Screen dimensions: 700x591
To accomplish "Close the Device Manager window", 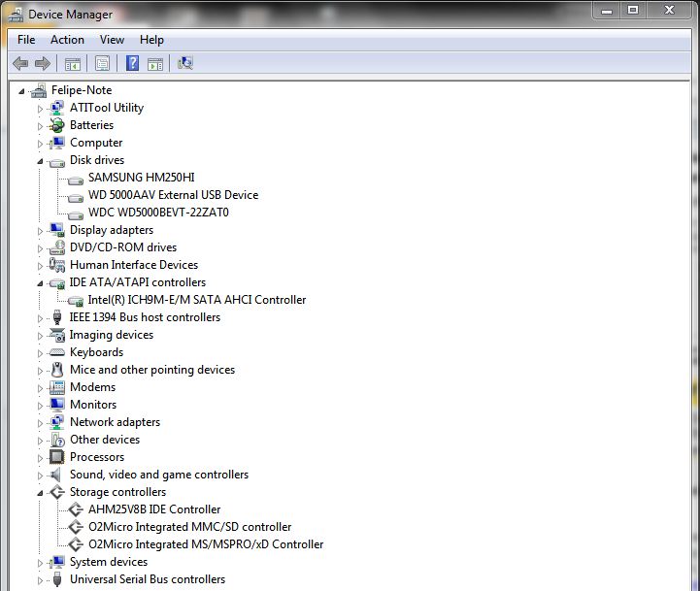I will 669,11.
